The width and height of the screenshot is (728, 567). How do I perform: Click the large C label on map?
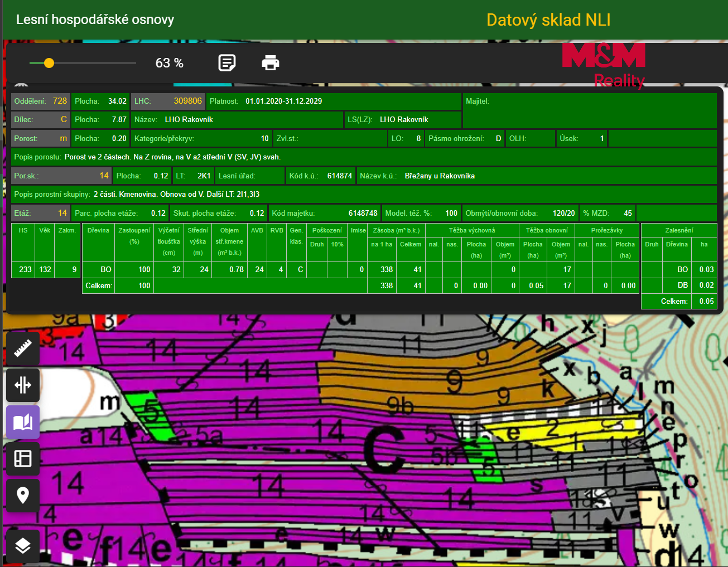384,449
